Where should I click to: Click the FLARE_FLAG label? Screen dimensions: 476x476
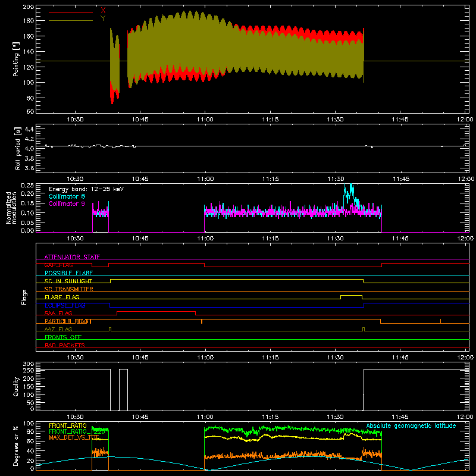coord(62,297)
